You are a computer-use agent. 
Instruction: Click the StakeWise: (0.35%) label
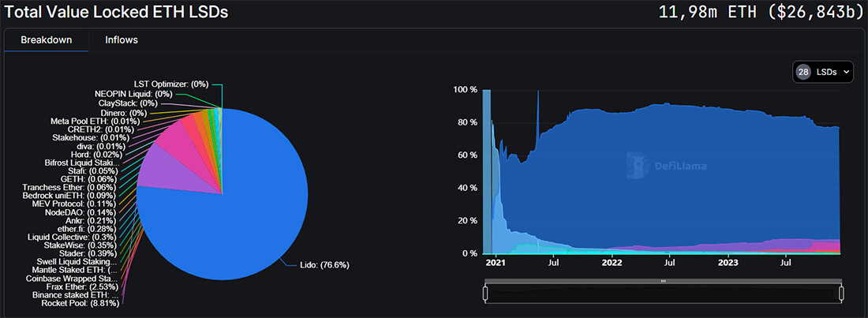tap(80, 245)
